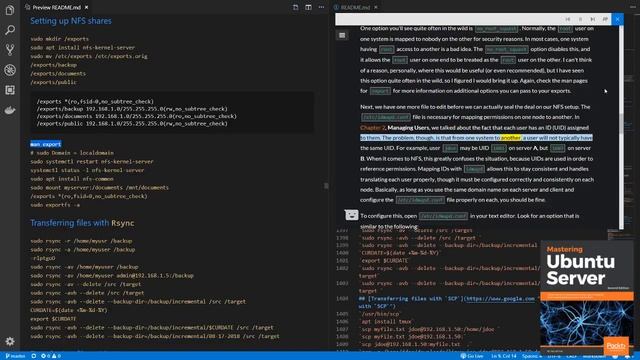
Task: Click the highlighted 'man export' text in preview
Action: 46,144
